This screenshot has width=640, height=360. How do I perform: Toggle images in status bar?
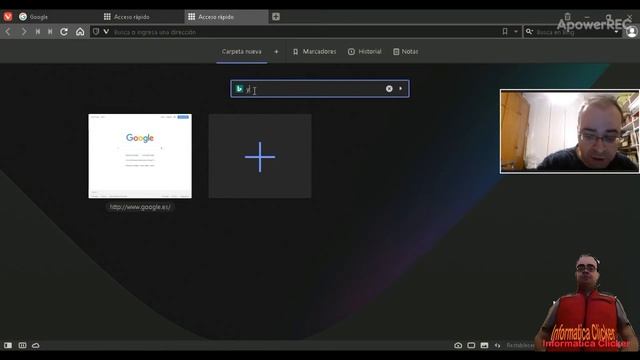(484, 345)
